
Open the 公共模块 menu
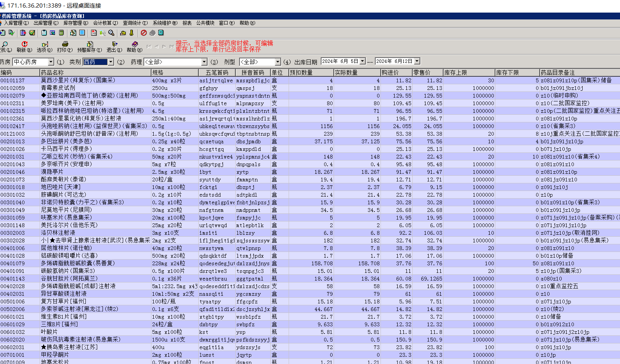pyautogui.click(x=206, y=23)
